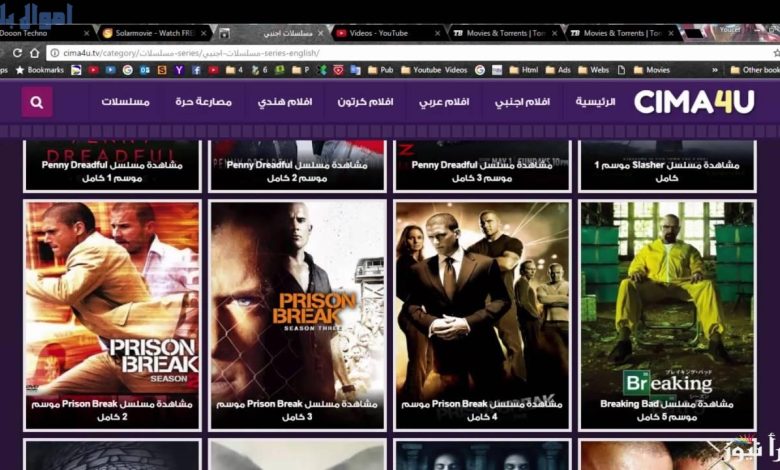Open Prison Break season 2 poster
This screenshot has width=780, height=470.
112,315
